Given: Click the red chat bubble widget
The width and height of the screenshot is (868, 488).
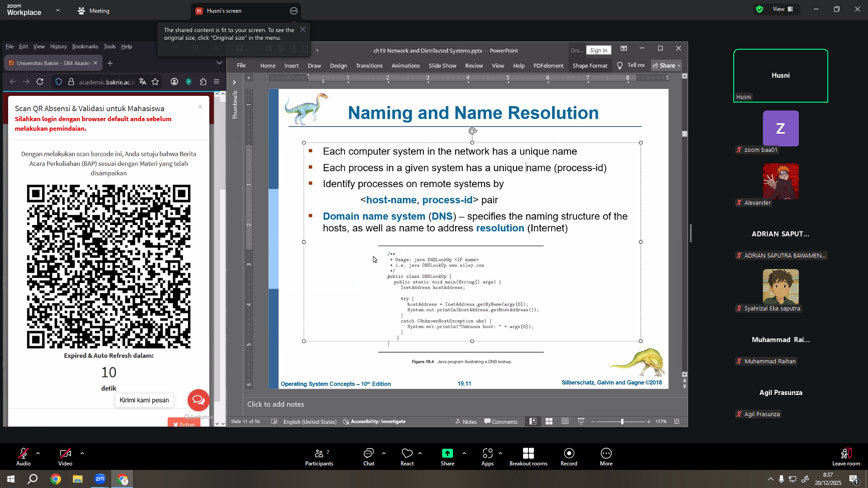Looking at the screenshot, I should point(198,400).
